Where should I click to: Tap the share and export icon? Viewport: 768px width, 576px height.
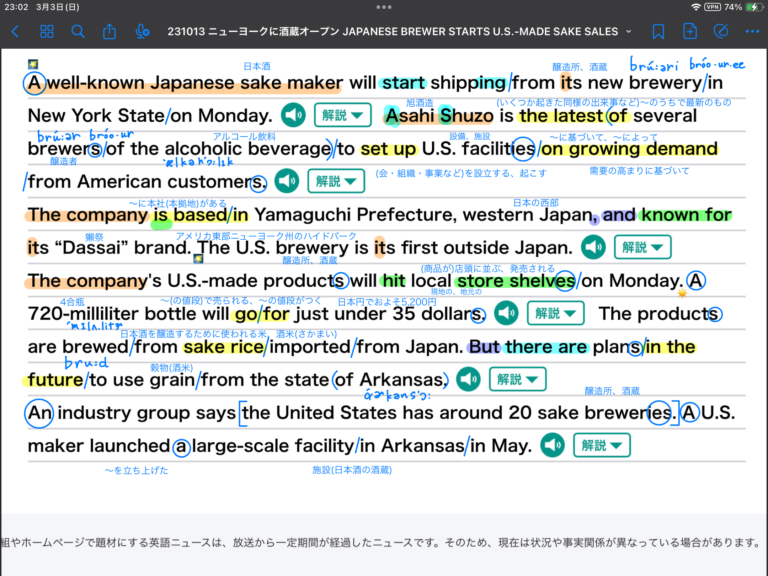110,31
